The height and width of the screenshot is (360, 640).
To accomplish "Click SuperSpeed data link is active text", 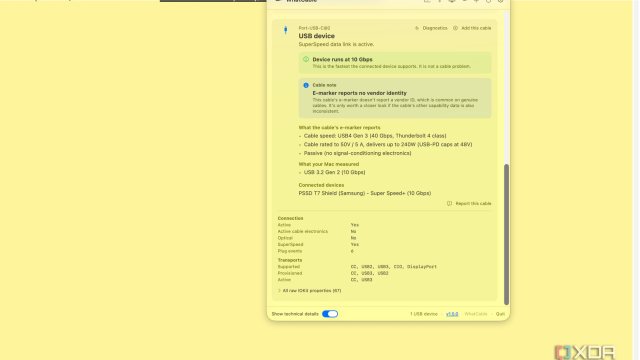I will 336,44.
